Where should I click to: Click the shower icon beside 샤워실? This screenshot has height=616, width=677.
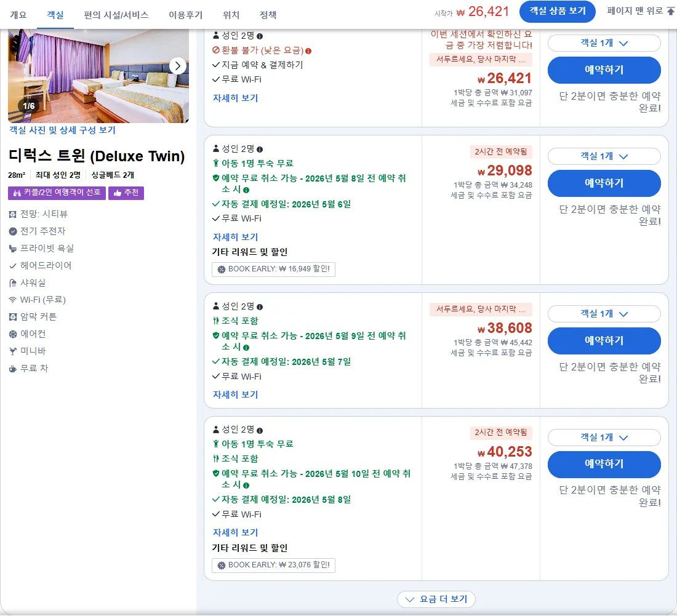pos(13,282)
